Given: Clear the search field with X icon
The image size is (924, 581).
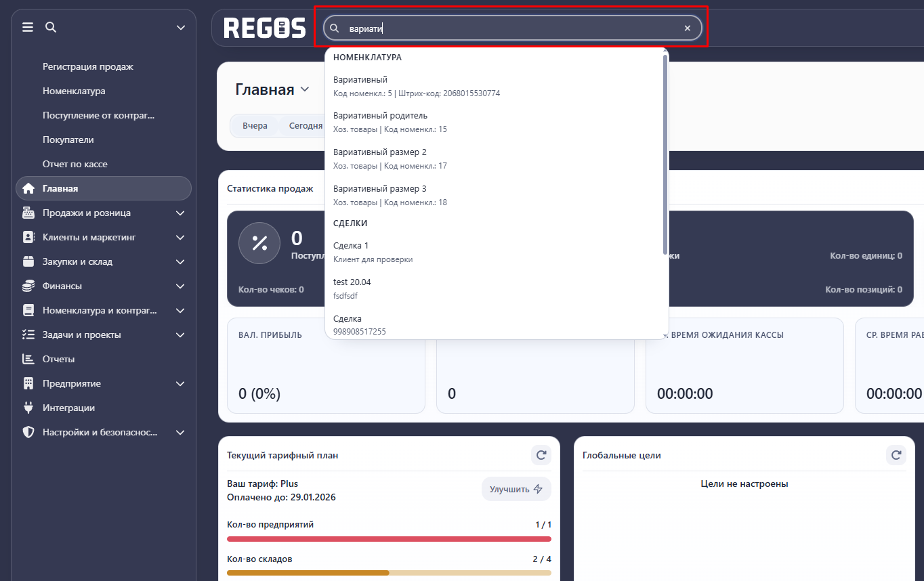Looking at the screenshot, I should (x=687, y=28).
